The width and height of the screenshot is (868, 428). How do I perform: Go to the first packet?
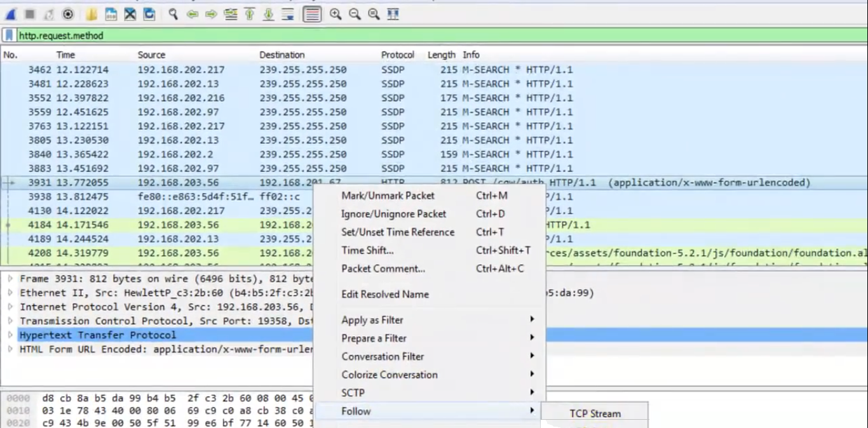[x=250, y=14]
